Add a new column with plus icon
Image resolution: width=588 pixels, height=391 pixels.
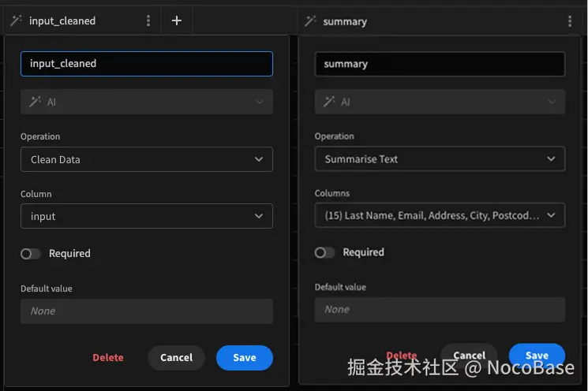(177, 20)
